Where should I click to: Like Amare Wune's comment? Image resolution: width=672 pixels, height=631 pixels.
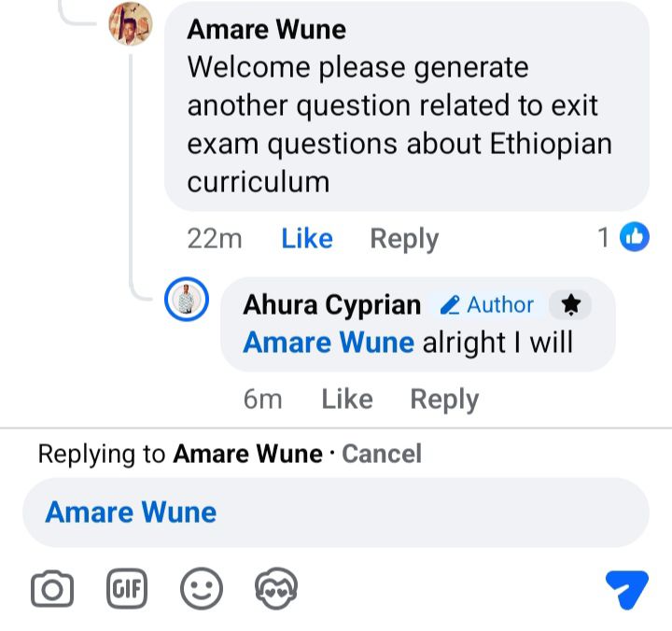307,238
